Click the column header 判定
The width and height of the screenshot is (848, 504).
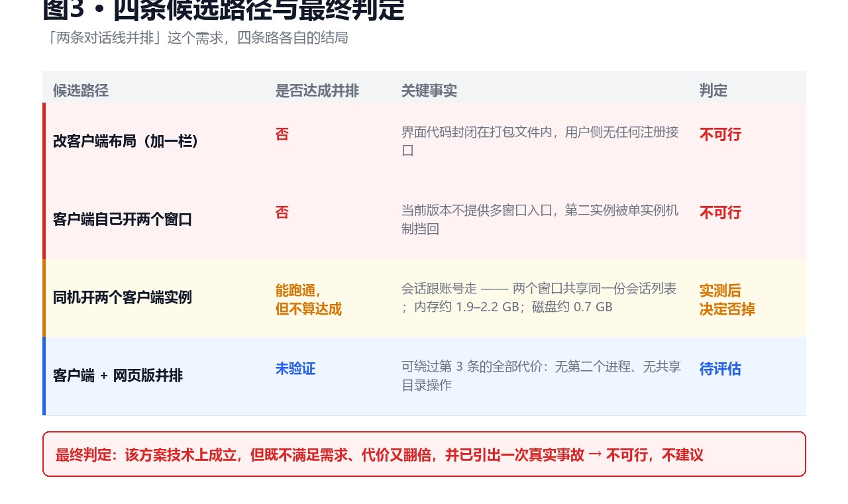(714, 91)
